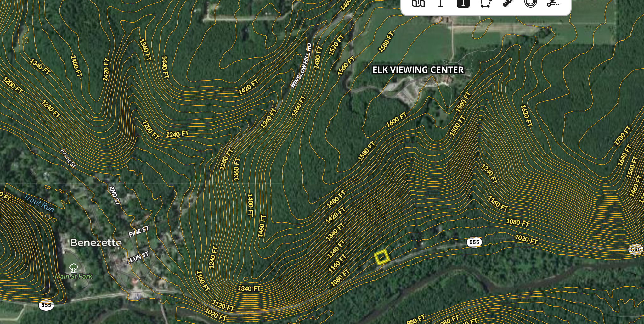Open the folded map layers icon
Screen dimensions: 644x324
[418, 3]
